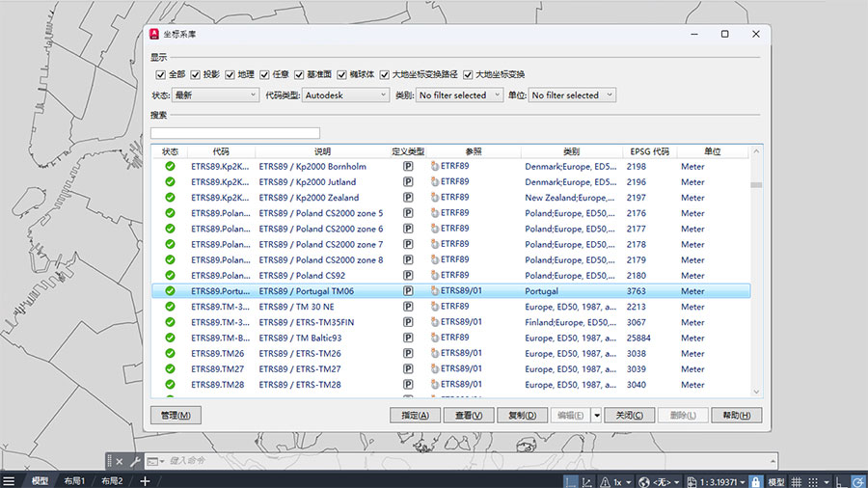Open the 代码类型 dropdown showing Autodesk
This screenshot has width=868, height=488.
click(345, 95)
